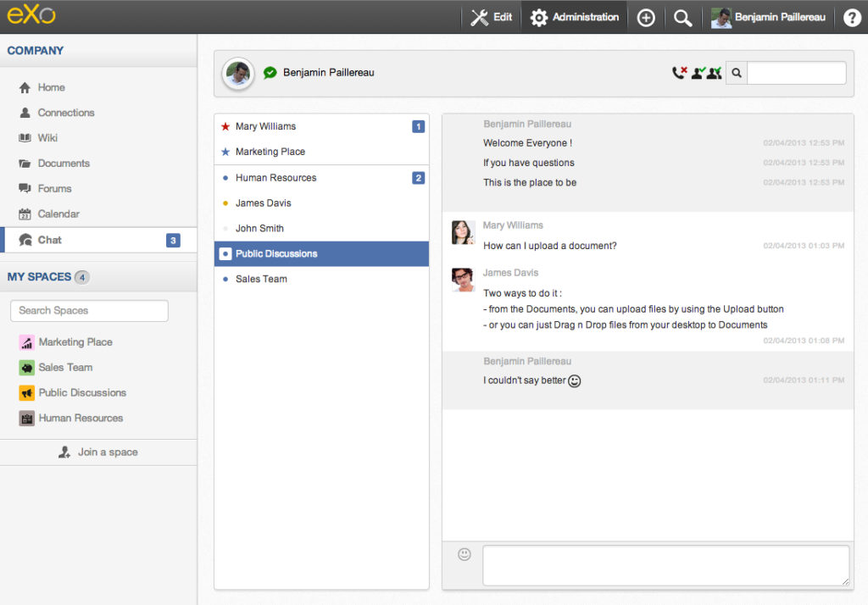Collapse the MY SPACES section
This screenshot has width=868, height=605.
pos(40,276)
